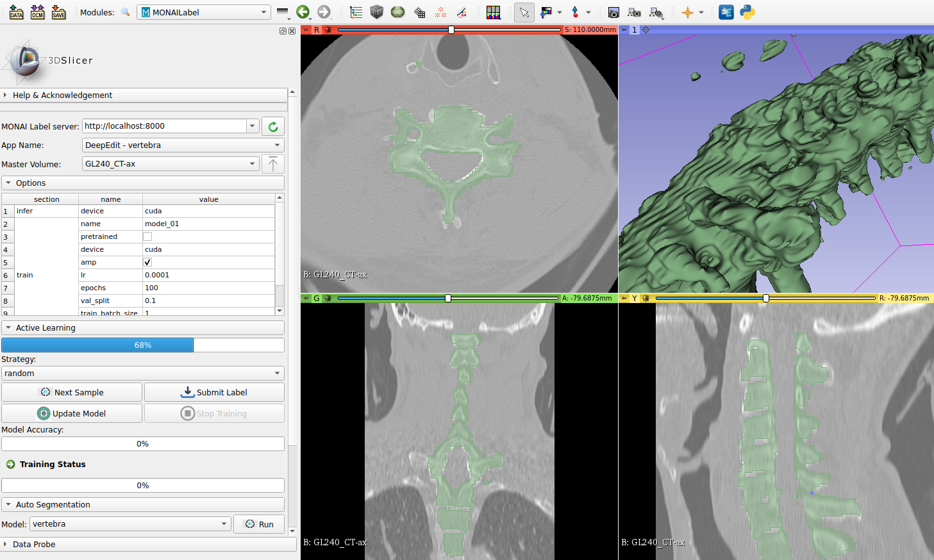Center the 3D view icon
This screenshot has height=560, width=934.
pyautogui.click(x=646, y=29)
